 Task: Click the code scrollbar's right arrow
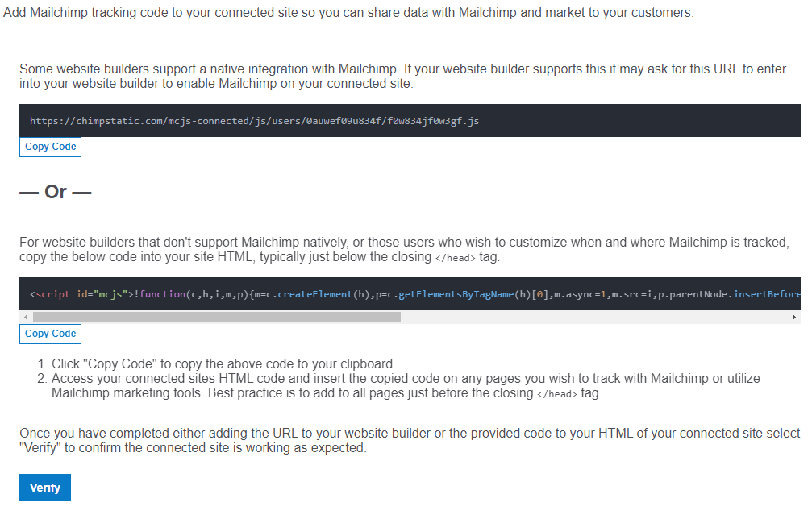(x=794, y=317)
